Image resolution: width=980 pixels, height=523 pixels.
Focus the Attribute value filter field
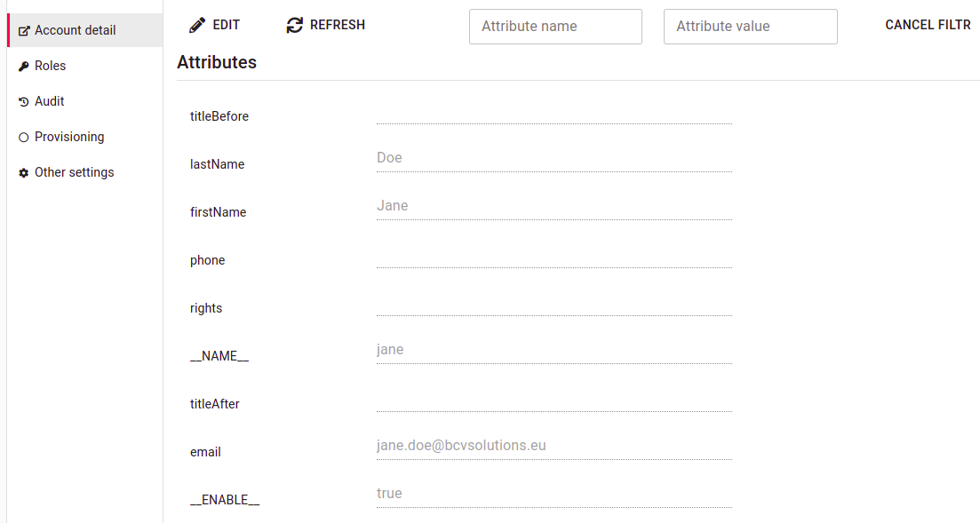(x=751, y=27)
